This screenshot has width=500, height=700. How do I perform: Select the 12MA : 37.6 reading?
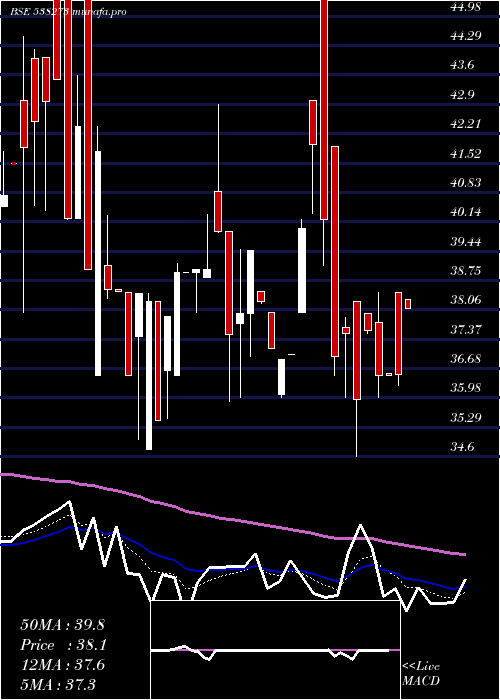(x=62, y=665)
